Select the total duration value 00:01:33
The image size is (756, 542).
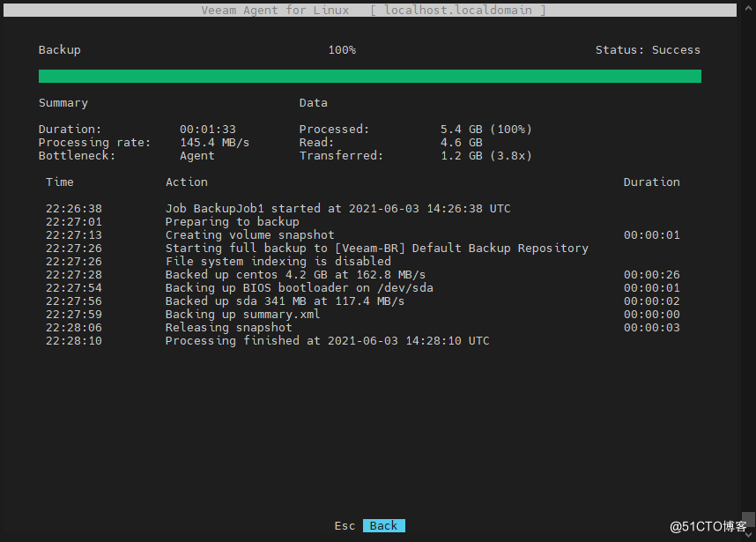tap(208, 130)
